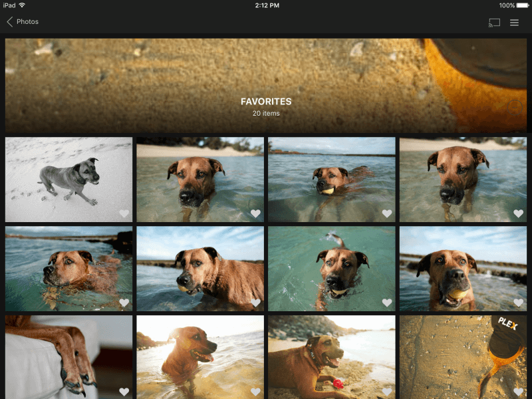Go back using the Photos chevron

(10, 22)
